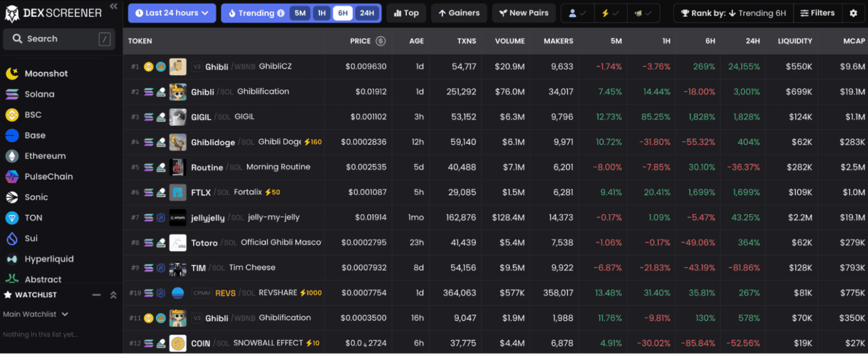Open the Solana chain from the sidebar
Viewport: 868px width, 354px height.
coord(39,94)
